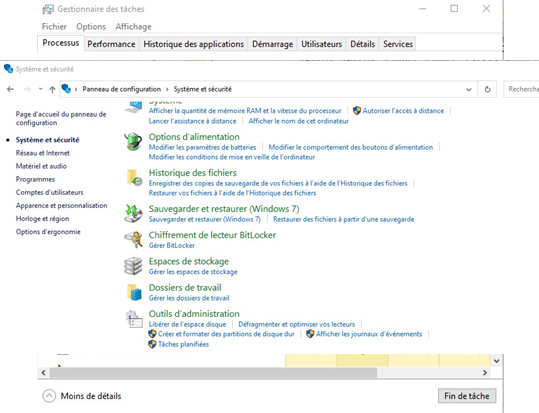This screenshot has width=539, height=413.
Task: Switch to Historique des applications tab
Action: 194,44
